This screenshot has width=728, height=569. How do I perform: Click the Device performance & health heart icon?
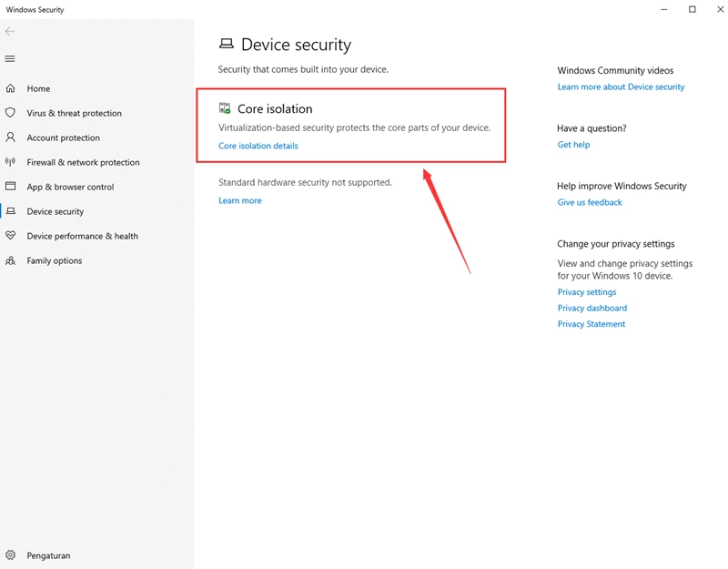coord(10,236)
